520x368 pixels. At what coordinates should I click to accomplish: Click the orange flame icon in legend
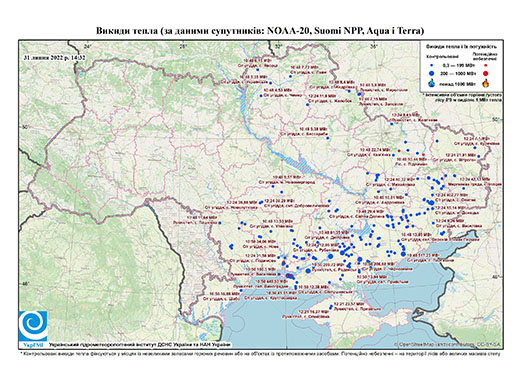pos(486,83)
